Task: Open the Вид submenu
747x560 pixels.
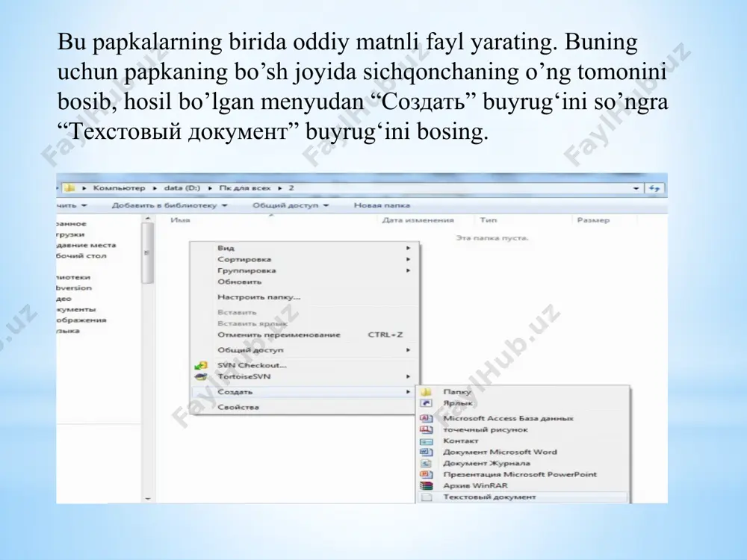Action: tap(305, 248)
